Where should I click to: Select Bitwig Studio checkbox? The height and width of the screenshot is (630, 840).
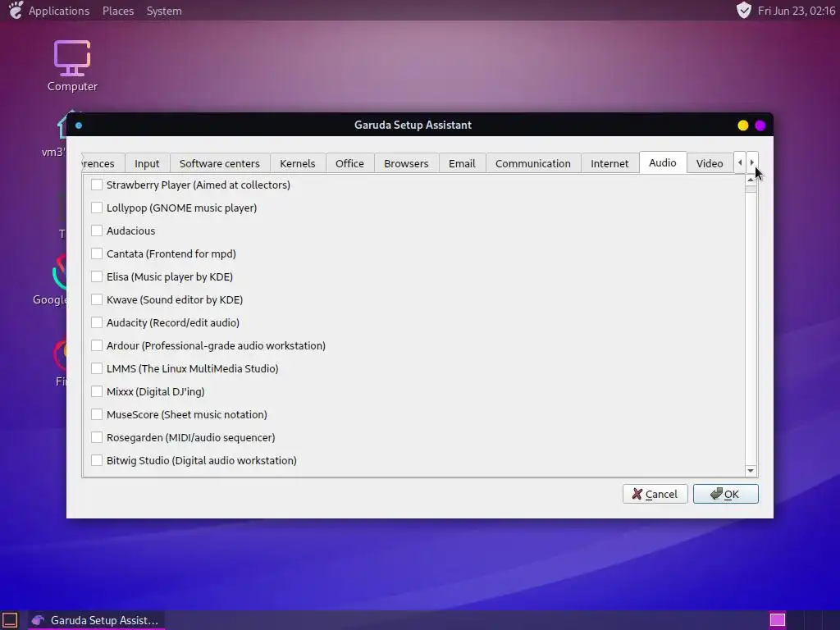pyautogui.click(x=97, y=461)
